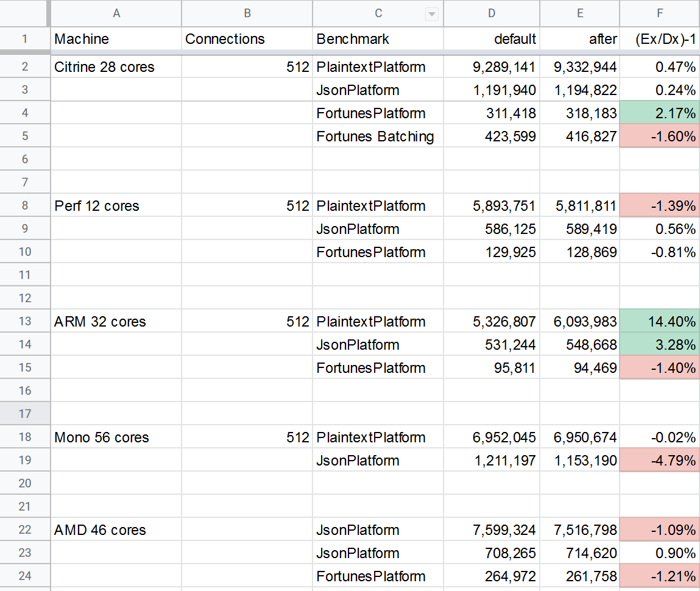Click the red -4.79% cell

pyautogui.click(x=660, y=460)
